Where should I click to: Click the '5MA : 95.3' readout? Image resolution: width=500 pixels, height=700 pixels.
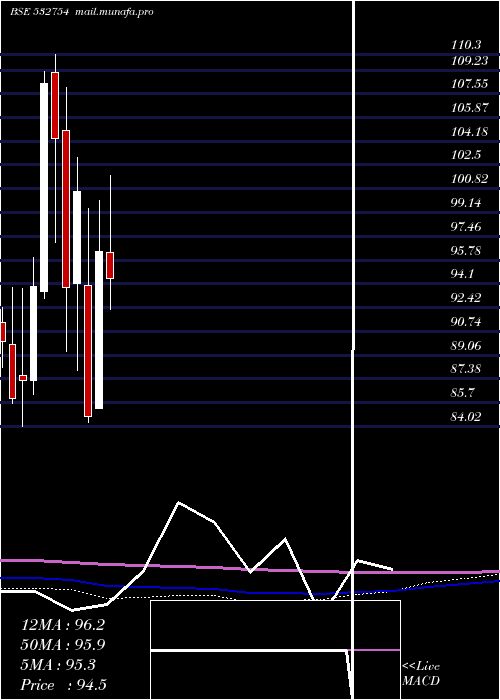(58, 665)
